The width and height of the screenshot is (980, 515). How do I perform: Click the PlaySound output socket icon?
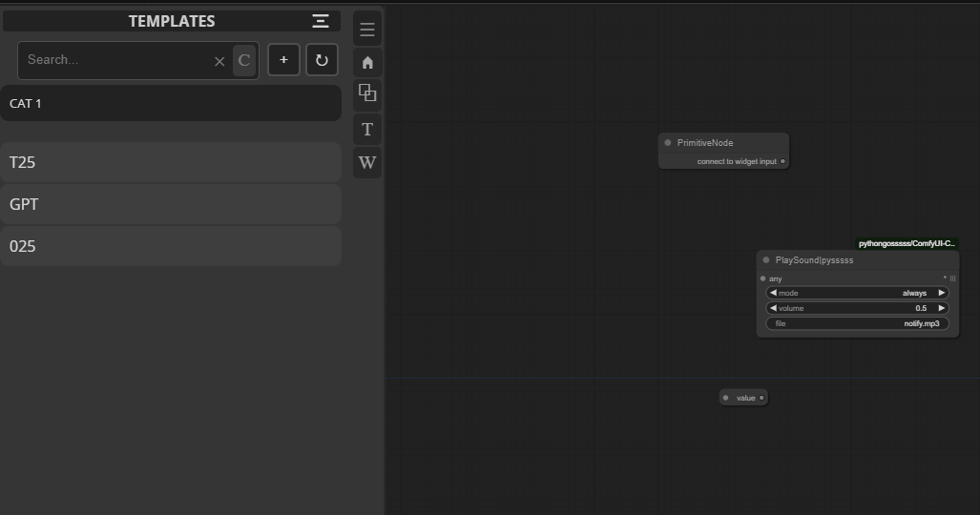click(952, 278)
